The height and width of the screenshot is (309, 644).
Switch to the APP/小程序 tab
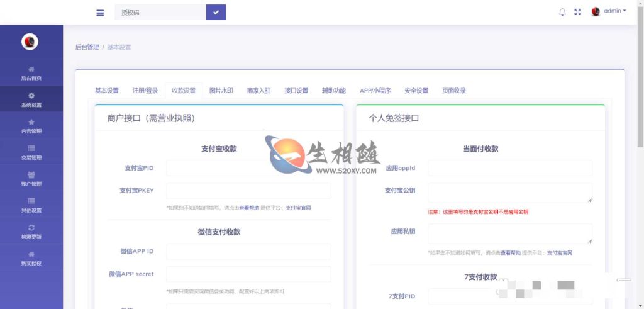(375, 91)
